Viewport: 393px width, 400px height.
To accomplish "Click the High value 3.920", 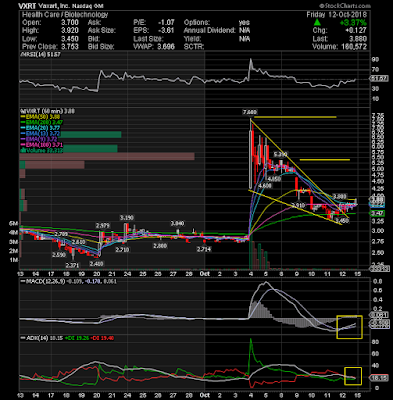I will (x=69, y=31).
